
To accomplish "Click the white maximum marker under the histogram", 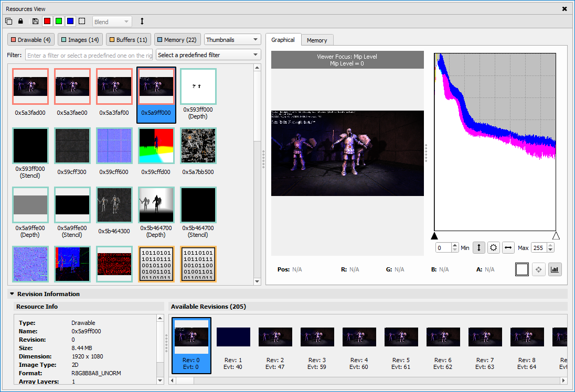I will tap(556, 235).
